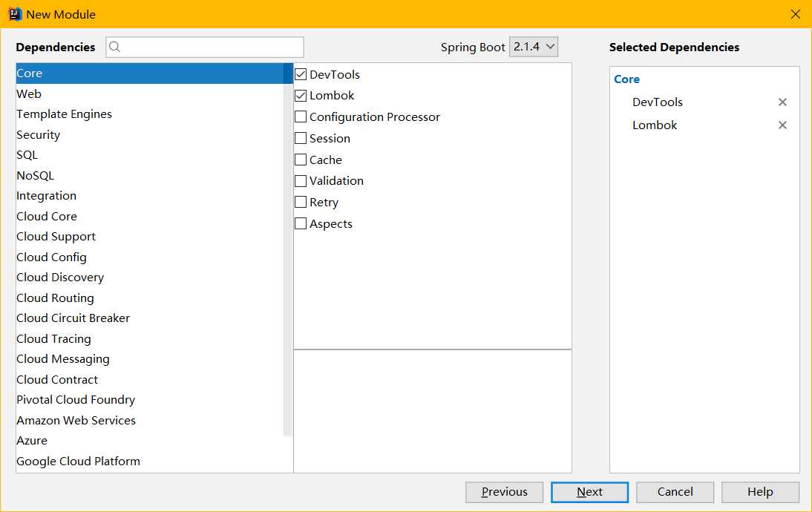Open the Integration category
Screen dimensions: 812x512
(x=150, y=196)
